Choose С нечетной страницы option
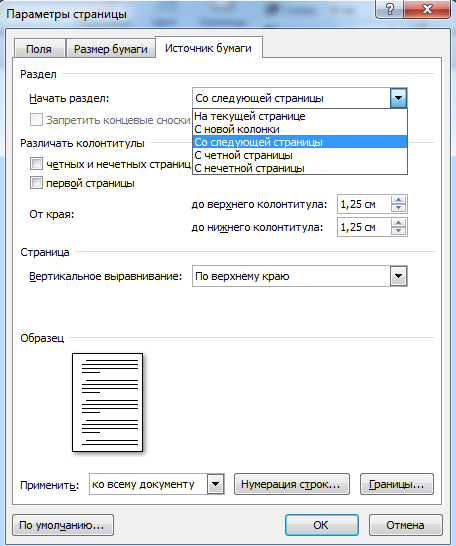The image size is (456, 546). click(x=300, y=168)
